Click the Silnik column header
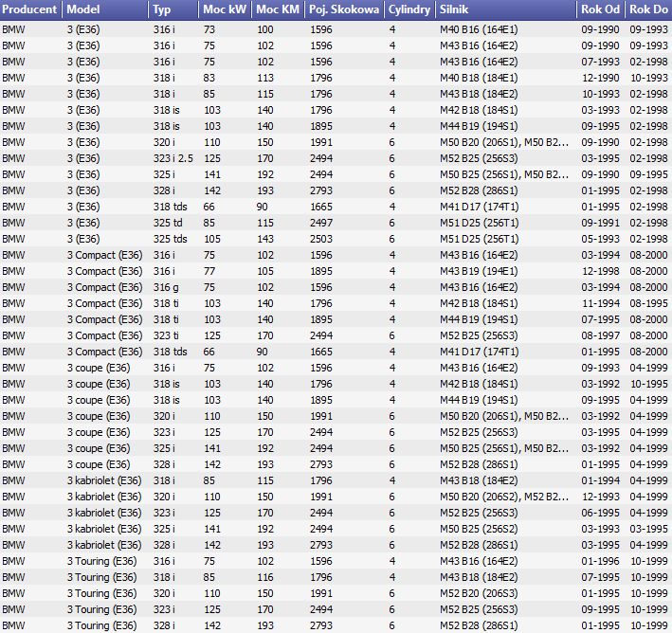Viewport: 672px width, 633px height. click(506, 9)
